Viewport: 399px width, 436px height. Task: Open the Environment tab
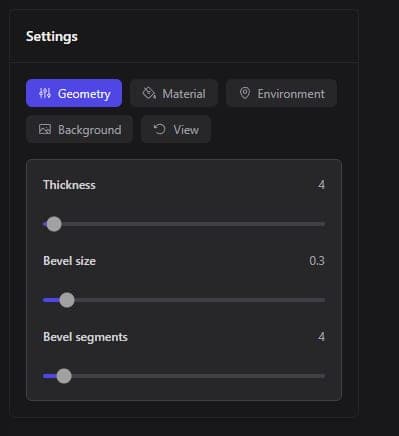pyautogui.click(x=282, y=93)
